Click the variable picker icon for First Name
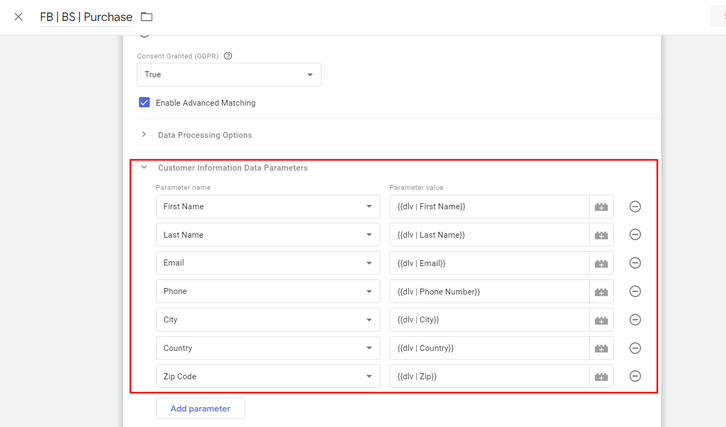This screenshot has height=427, width=726. click(601, 207)
